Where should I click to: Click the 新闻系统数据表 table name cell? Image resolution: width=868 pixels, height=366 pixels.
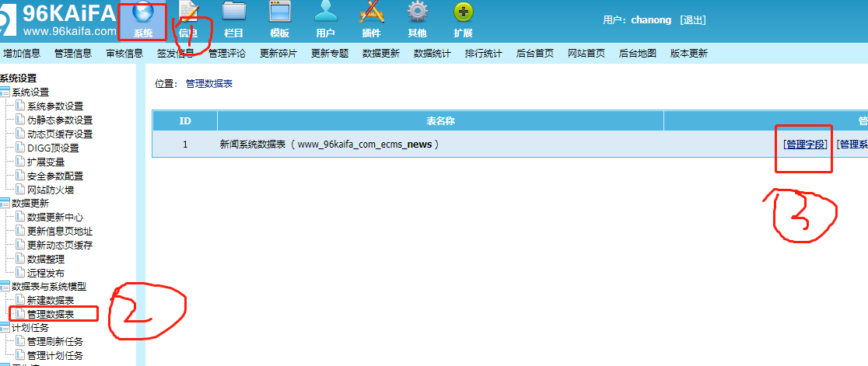point(441,145)
